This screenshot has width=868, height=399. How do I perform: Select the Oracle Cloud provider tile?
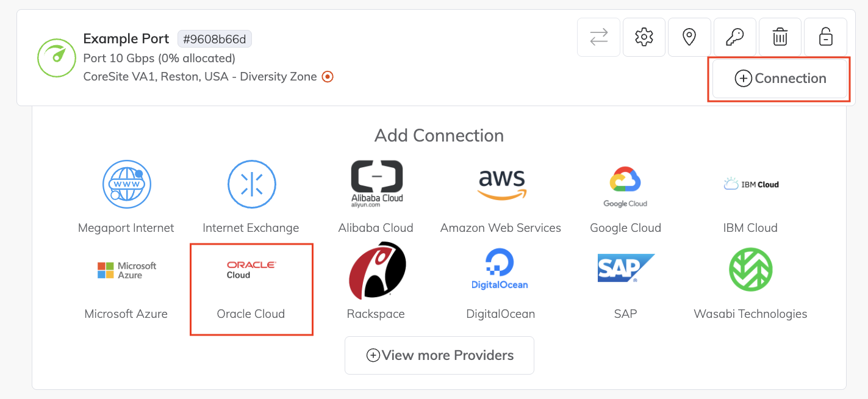tap(251, 289)
